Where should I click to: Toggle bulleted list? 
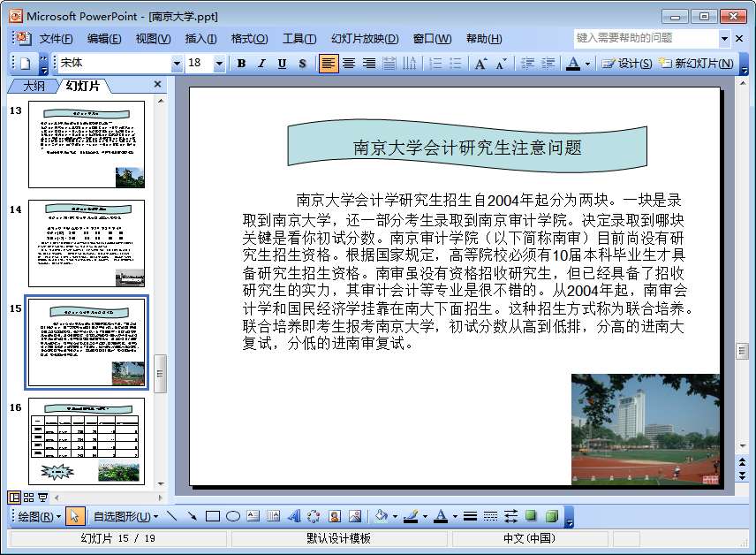456,64
